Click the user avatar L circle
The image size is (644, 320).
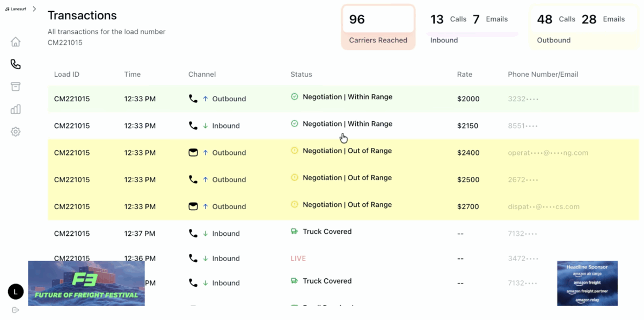coord(16,292)
